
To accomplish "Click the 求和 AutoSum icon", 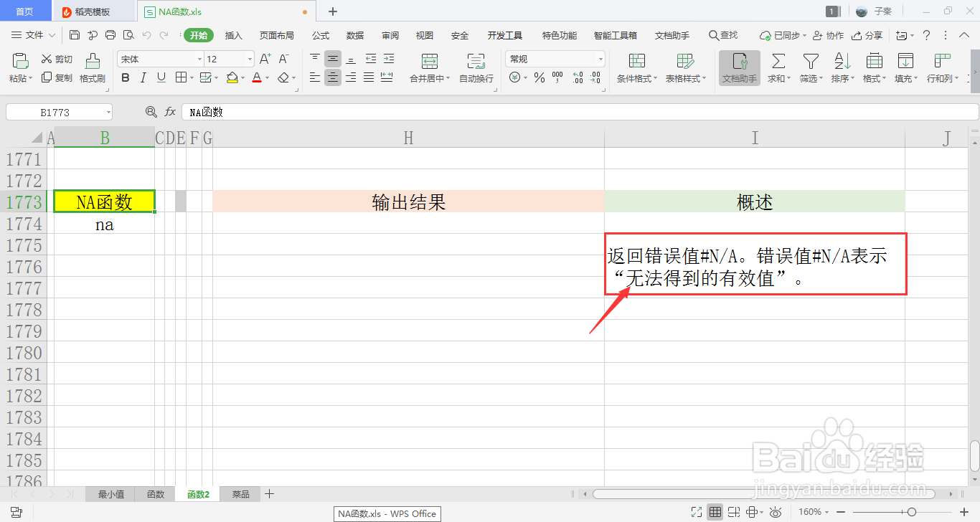I will point(777,68).
